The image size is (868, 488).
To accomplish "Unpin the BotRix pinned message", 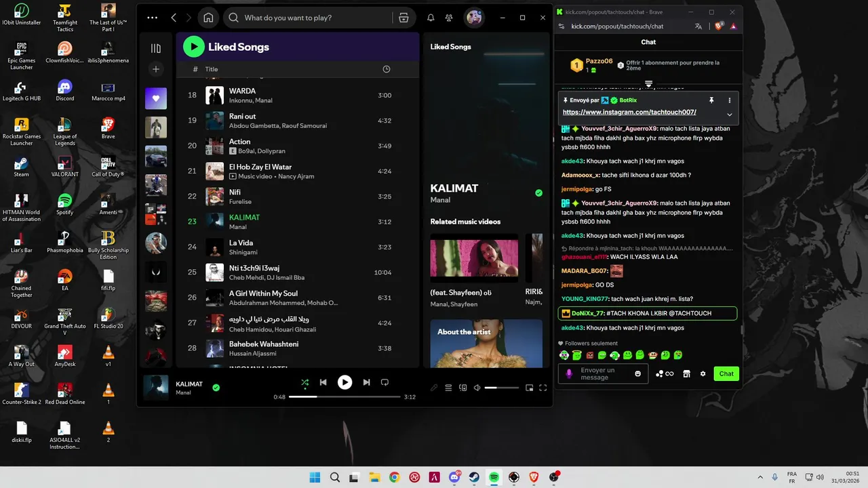I will pos(711,100).
